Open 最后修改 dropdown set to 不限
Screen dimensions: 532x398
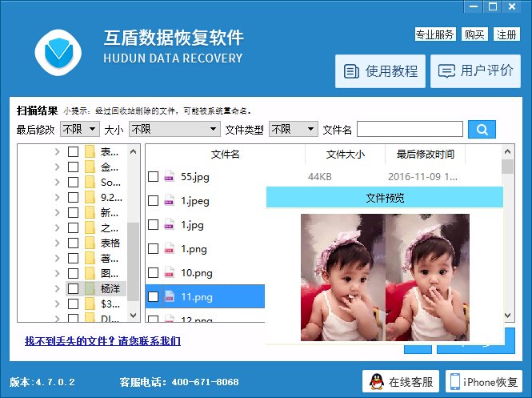pos(80,130)
